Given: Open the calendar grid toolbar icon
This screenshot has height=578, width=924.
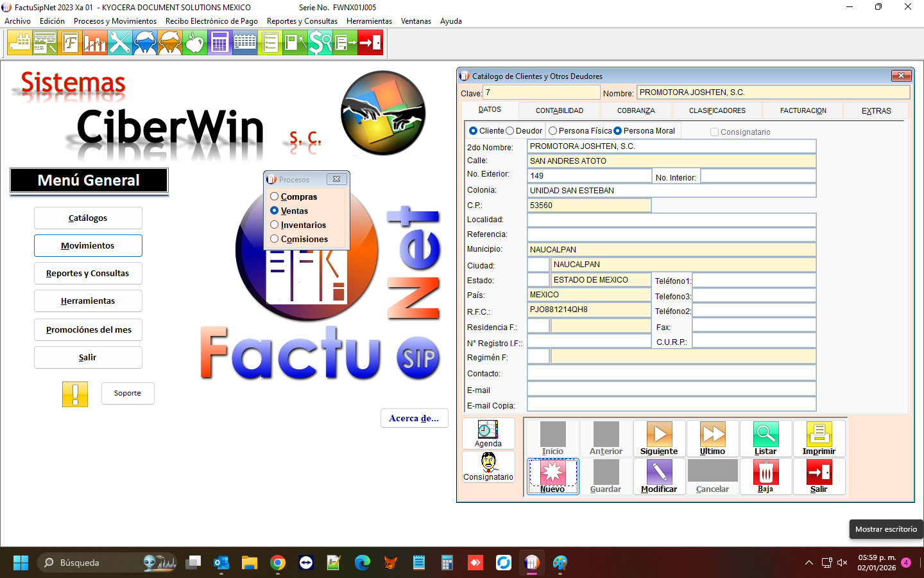Looking at the screenshot, I should point(244,43).
